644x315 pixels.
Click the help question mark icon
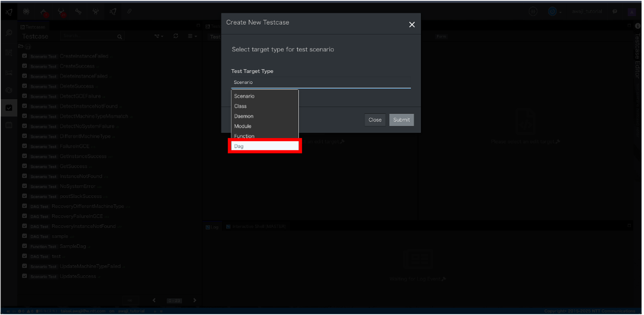(614, 12)
